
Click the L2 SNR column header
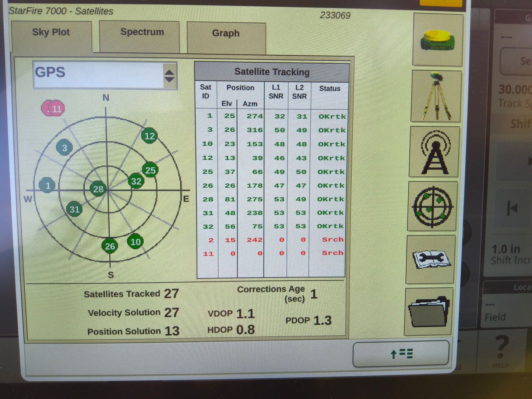coord(299,92)
